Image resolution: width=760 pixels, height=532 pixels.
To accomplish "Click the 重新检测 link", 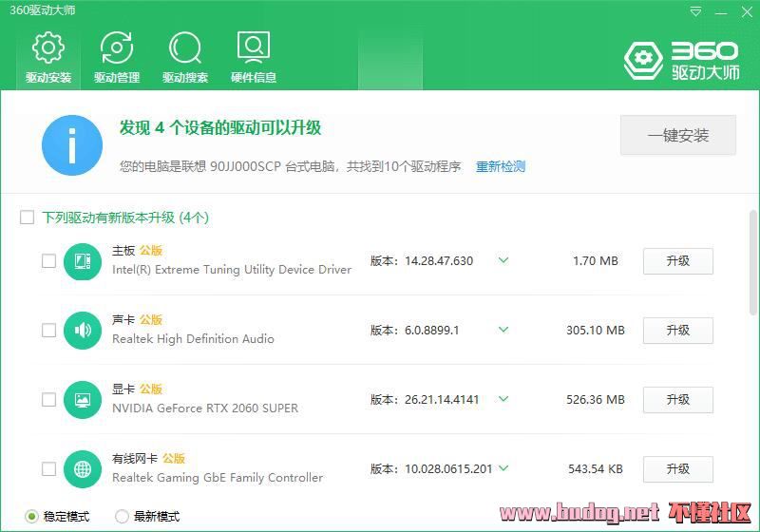I will [x=501, y=166].
